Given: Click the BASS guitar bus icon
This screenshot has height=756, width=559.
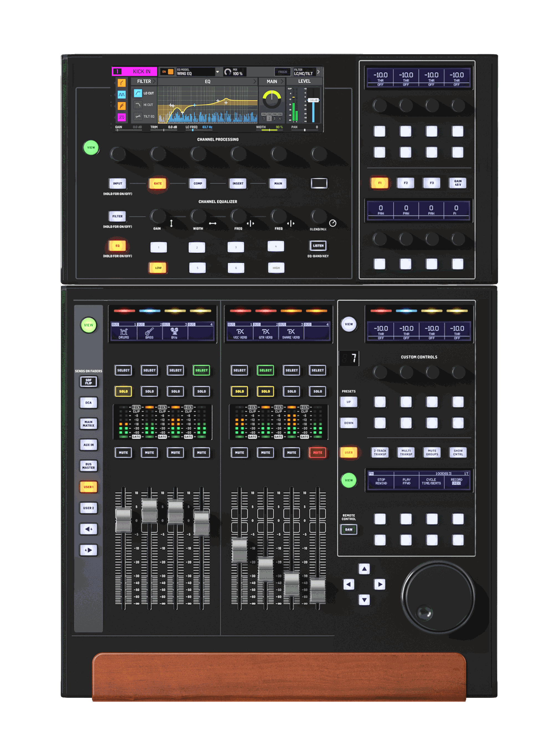Looking at the screenshot, I should click(x=149, y=332).
